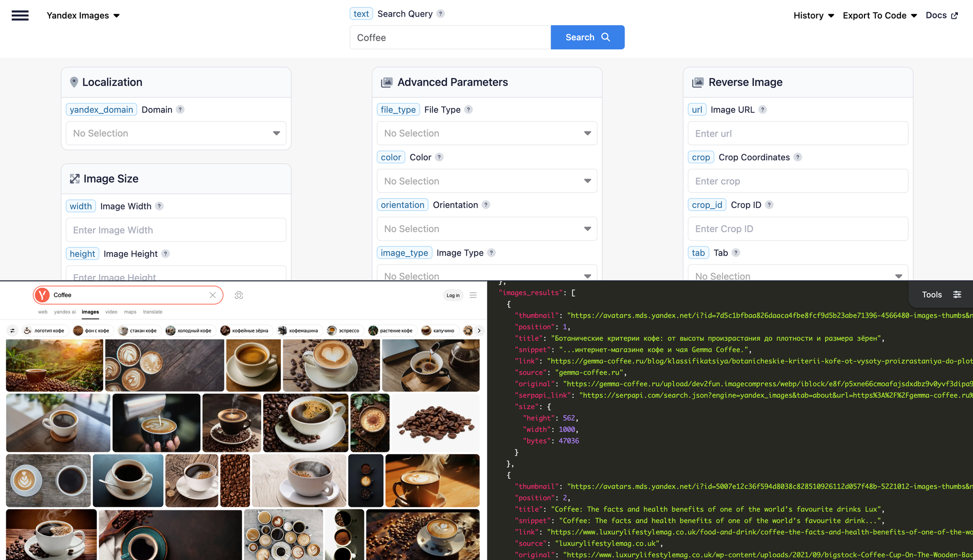
Task: Open the Yandex preview menu icon
Action: click(473, 295)
